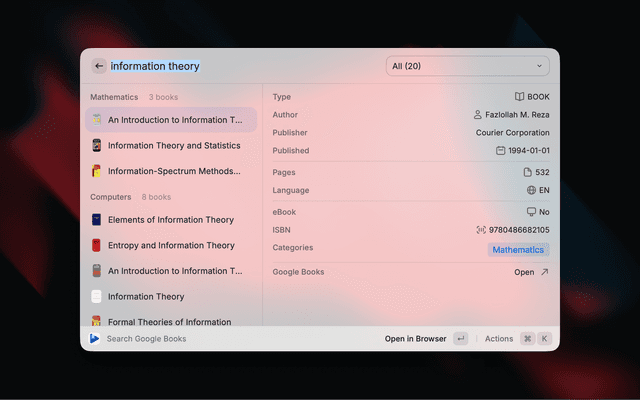Open the All (20) filter dropdown
Viewport: 640px width, 400px height.
[x=467, y=66]
